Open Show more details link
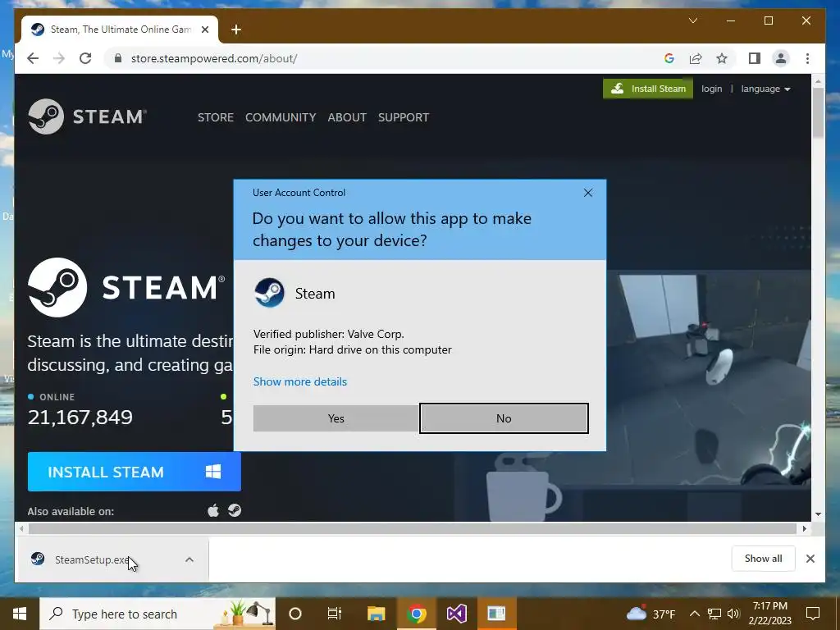Viewport: 840px width, 630px height. pos(300,381)
